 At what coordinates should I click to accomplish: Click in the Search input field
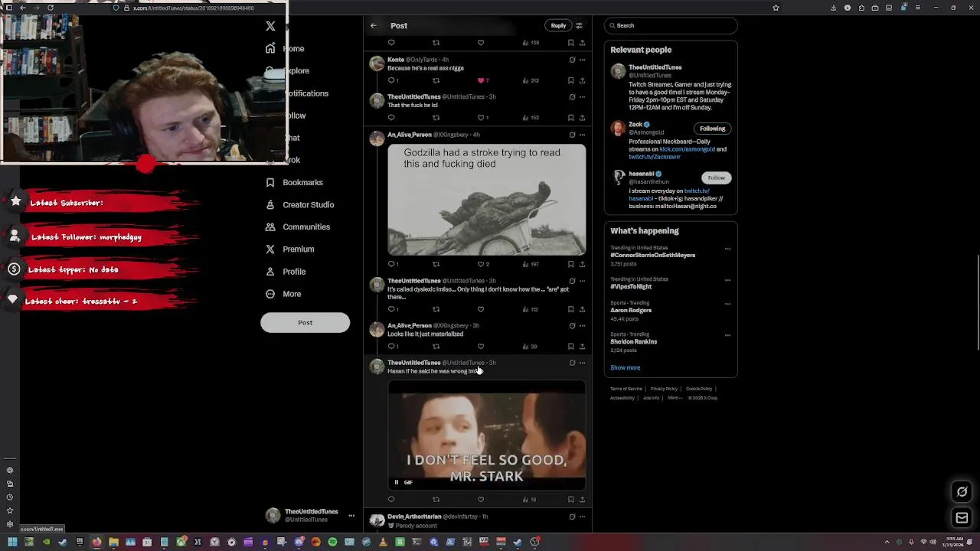(x=671, y=25)
